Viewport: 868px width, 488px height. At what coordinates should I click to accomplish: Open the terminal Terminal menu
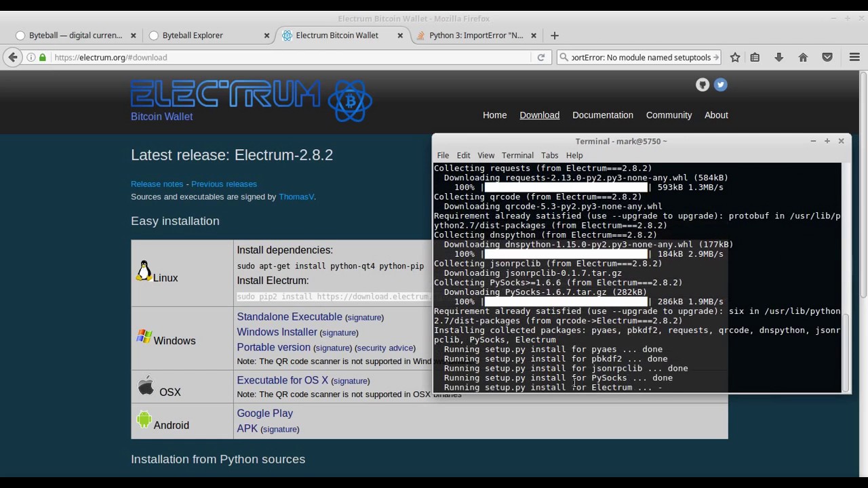517,155
